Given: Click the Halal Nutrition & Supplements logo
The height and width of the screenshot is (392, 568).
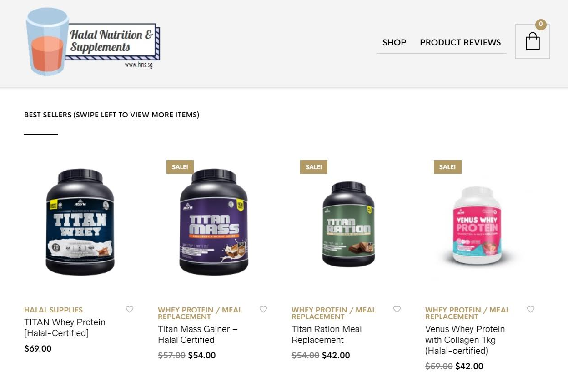Looking at the screenshot, I should pos(93,41).
